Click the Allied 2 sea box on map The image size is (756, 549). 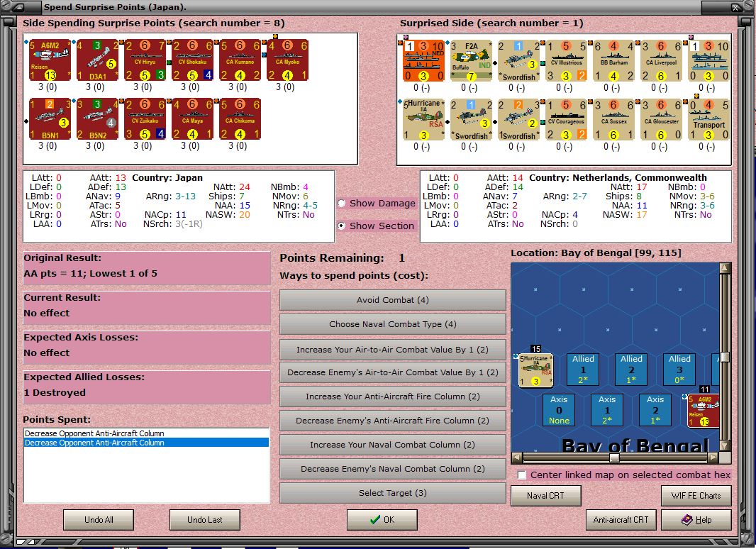(x=631, y=369)
